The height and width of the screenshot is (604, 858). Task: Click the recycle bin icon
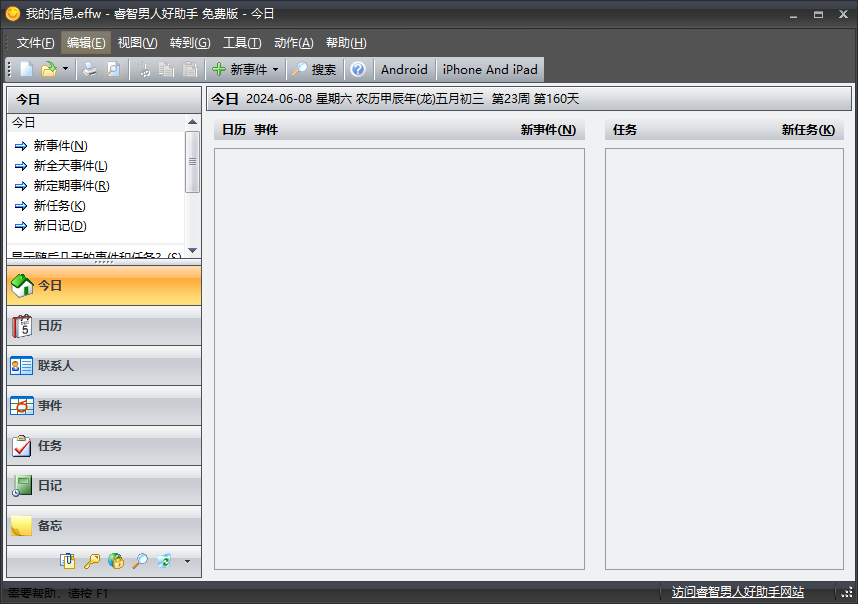pos(164,561)
